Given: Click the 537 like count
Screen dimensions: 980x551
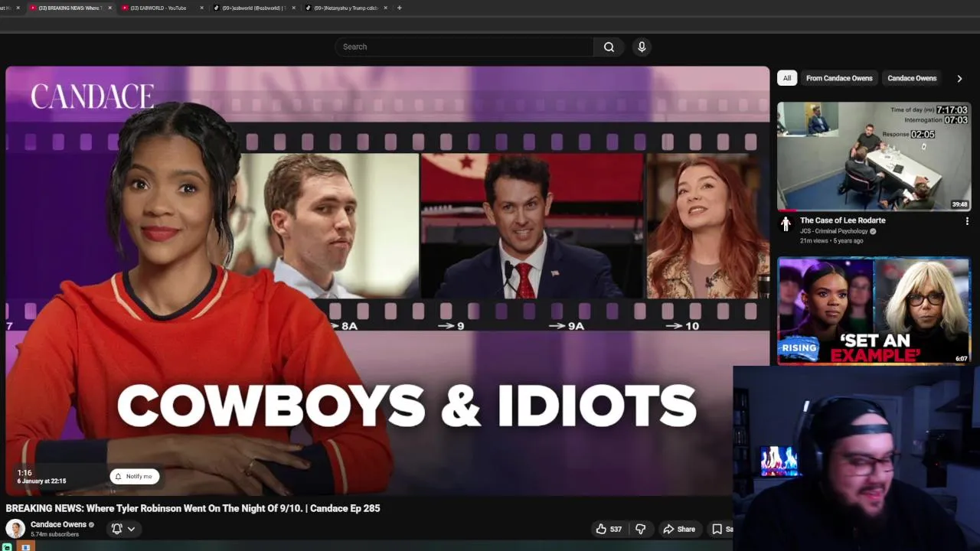Looking at the screenshot, I should coord(616,529).
